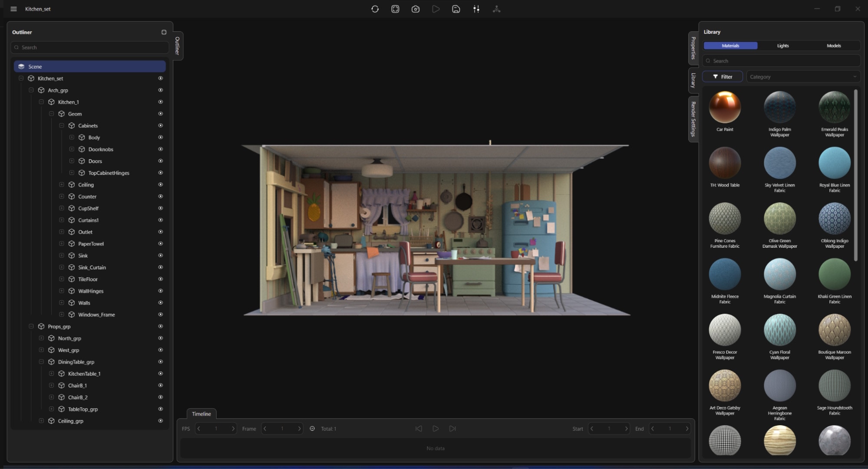868x469 pixels.
Task: Switch to the Lights tab in the Library
Action: tap(782, 46)
